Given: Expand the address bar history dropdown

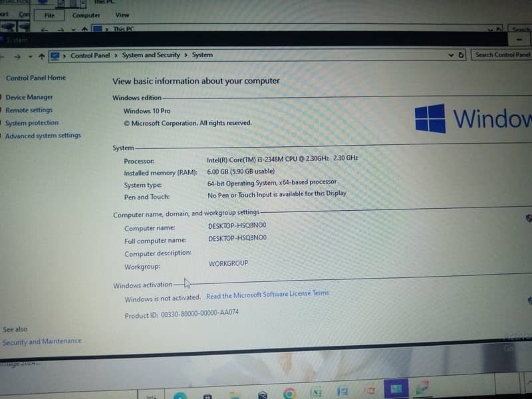Looking at the screenshot, I should [x=452, y=55].
